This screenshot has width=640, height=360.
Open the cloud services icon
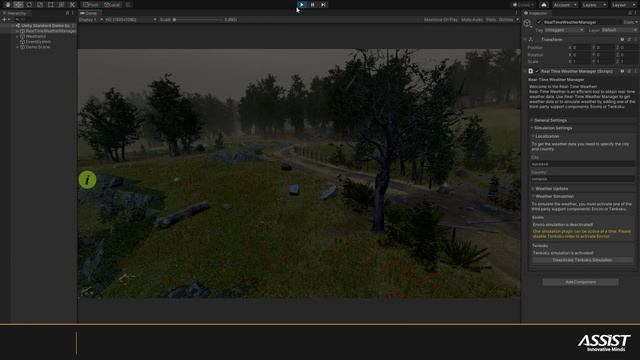544,5
